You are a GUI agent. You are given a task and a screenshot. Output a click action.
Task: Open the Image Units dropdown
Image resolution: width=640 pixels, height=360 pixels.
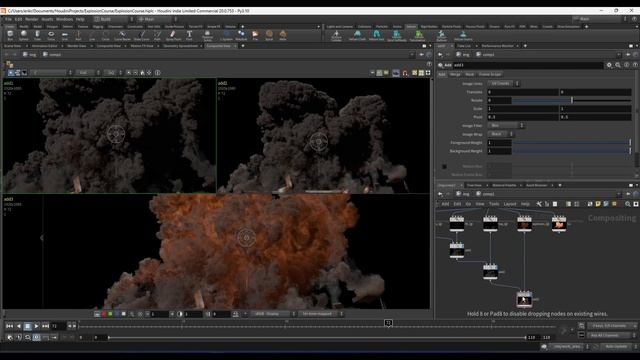click(504, 83)
